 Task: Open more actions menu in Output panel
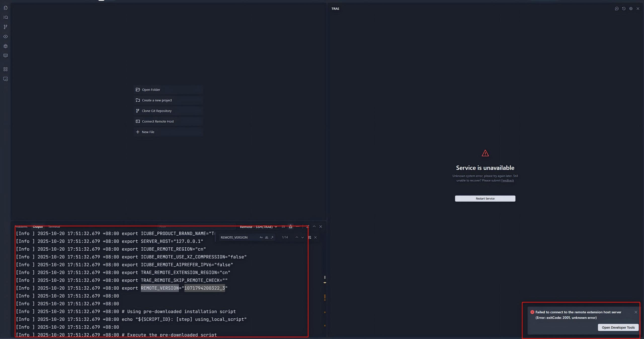pyautogui.click(x=298, y=227)
